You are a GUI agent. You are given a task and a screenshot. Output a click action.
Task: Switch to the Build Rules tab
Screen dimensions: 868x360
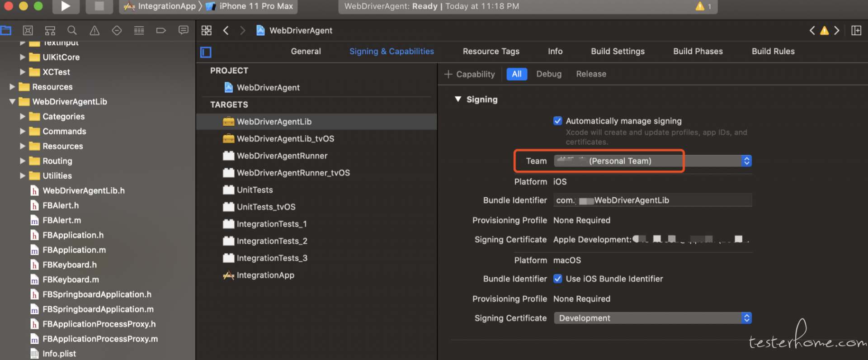tap(773, 52)
